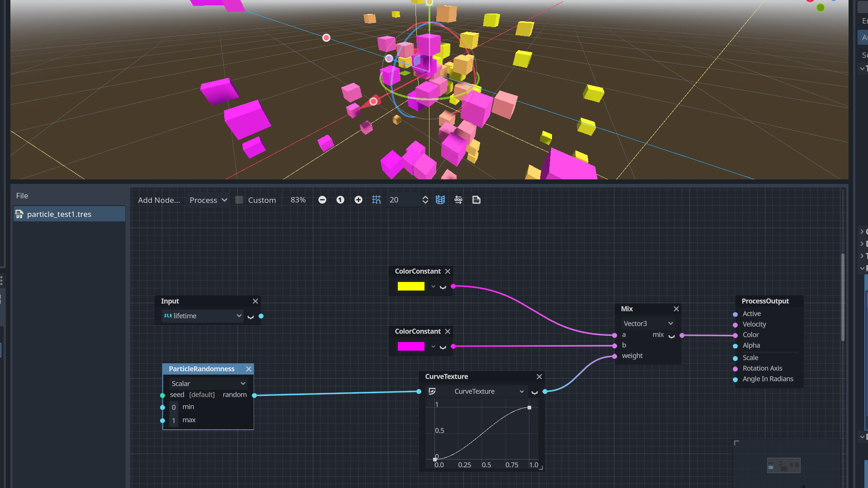
Task: Click the 83% zoom label
Action: (x=298, y=200)
